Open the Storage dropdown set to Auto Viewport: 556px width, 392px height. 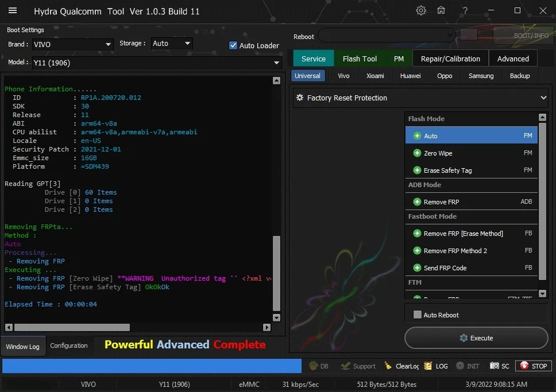pyautogui.click(x=171, y=44)
